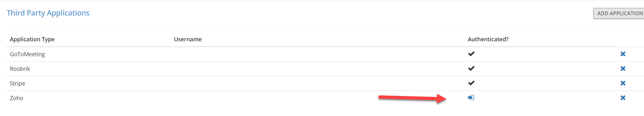Select the Zoho application name
Image resolution: width=644 pixels, height=116 pixels.
tap(17, 98)
